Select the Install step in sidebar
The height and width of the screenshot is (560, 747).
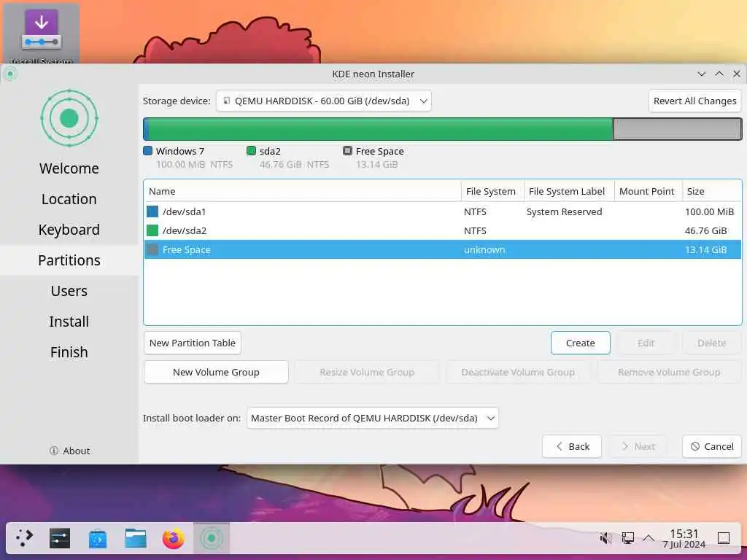tap(69, 322)
